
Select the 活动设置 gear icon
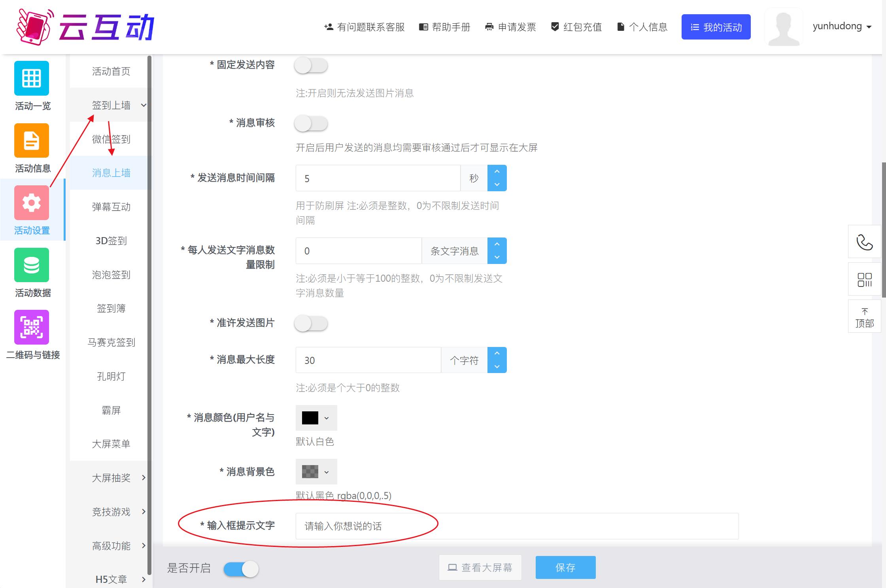point(32,203)
